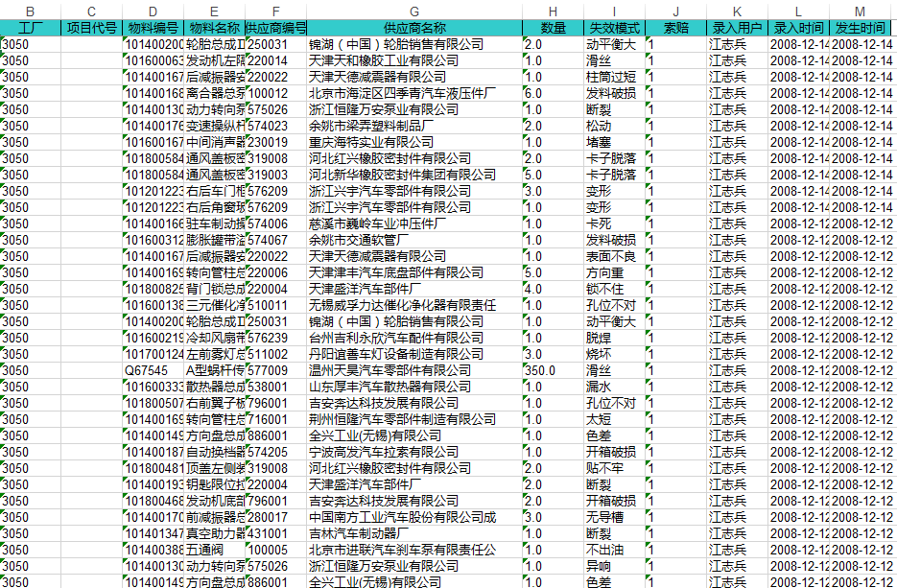Click the 项目代号 header cell
Viewport: 897px width, 588px height.
91,28
